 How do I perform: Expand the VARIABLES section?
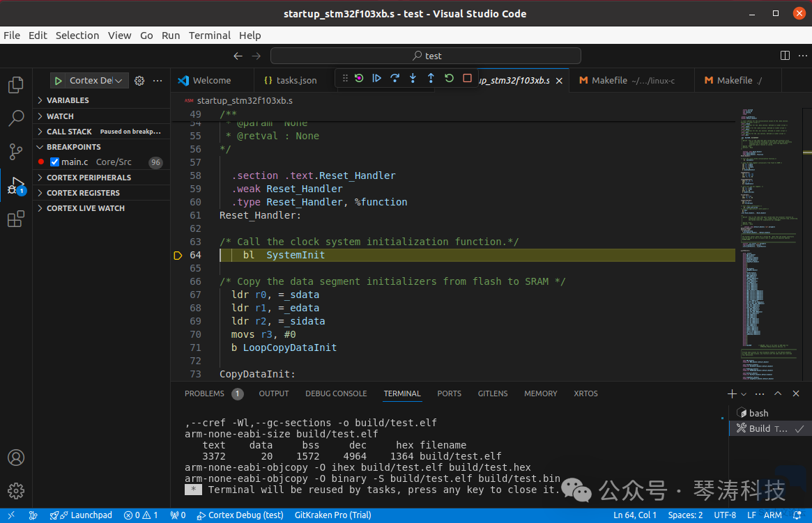coord(102,100)
